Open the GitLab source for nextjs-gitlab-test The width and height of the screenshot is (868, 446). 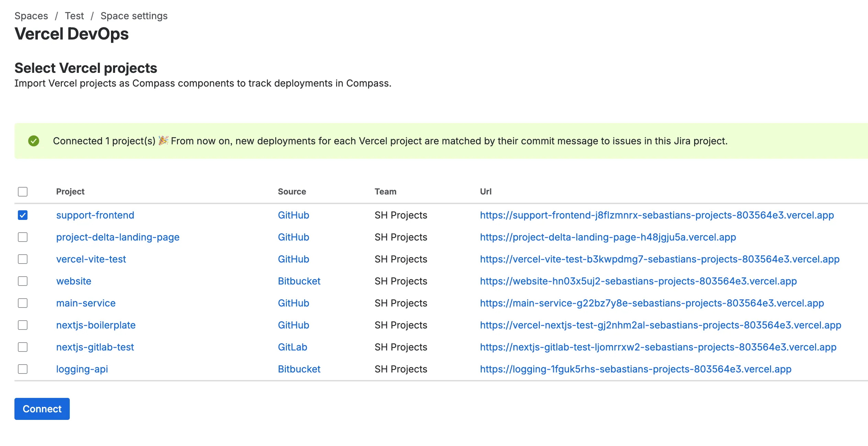tap(292, 347)
